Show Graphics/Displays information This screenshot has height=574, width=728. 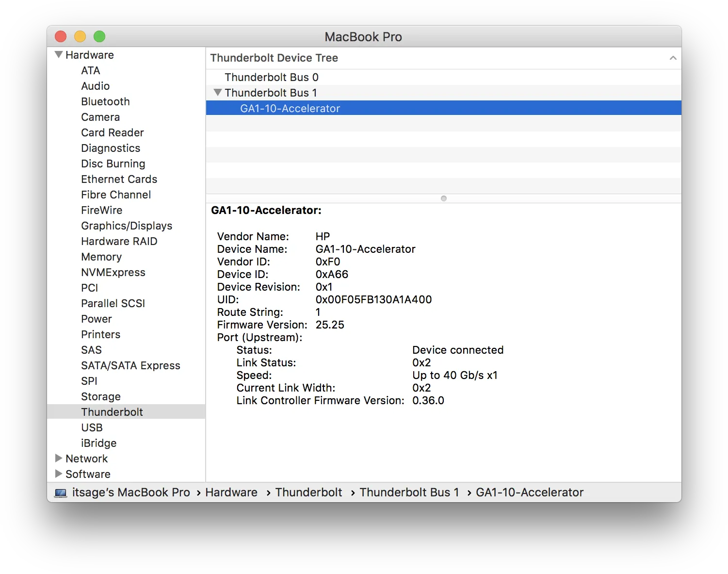pyautogui.click(x=127, y=226)
